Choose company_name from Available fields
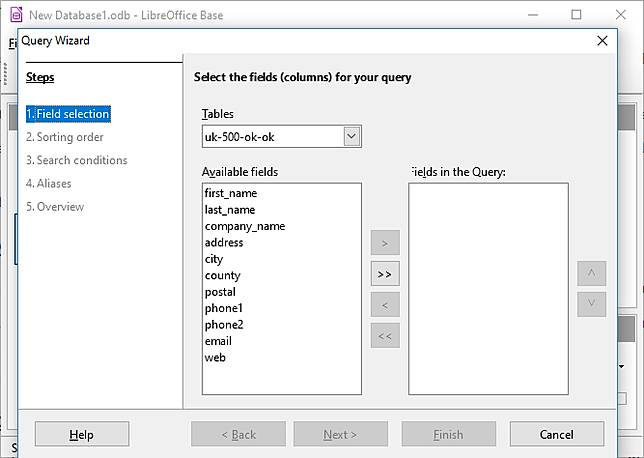This screenshot has height=458, width=644. click(x=245, y=226)
